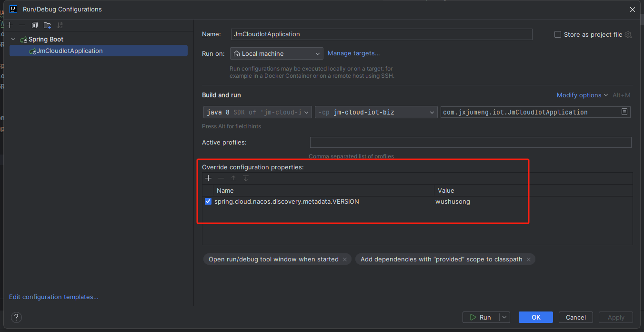Enable Store as project file checkbox

(x=558, y=34)
